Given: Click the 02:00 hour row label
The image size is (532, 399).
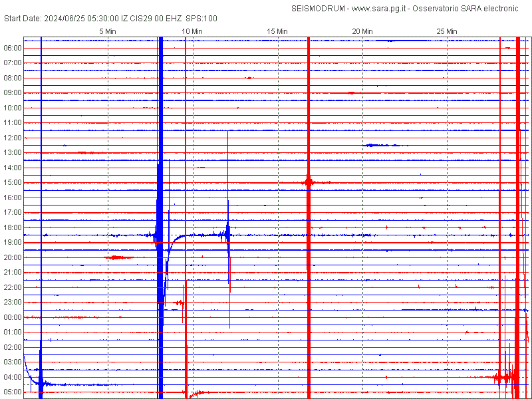Looking at the screenshot, I should click(13, 347).
